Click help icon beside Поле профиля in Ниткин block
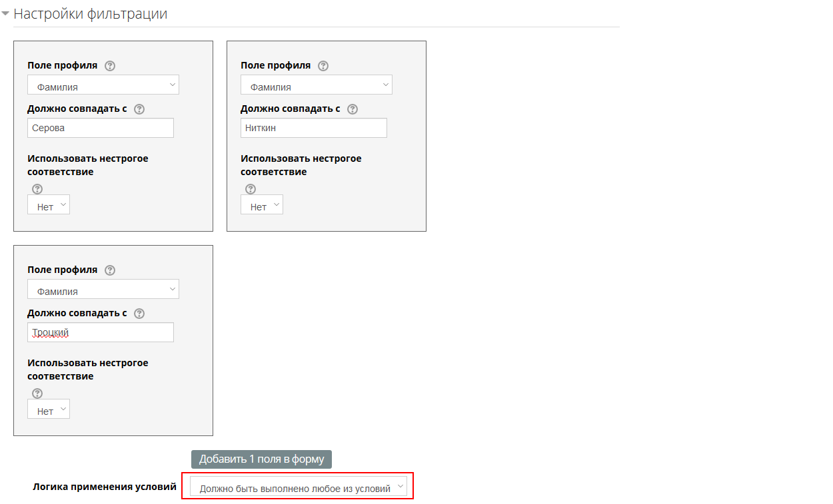 click(x=323, y=66)
